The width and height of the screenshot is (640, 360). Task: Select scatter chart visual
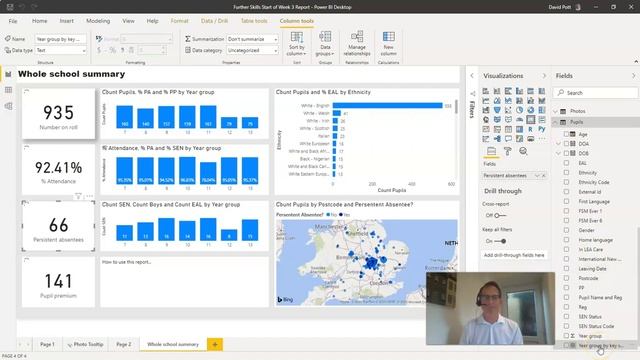click(x=508, y=110)
